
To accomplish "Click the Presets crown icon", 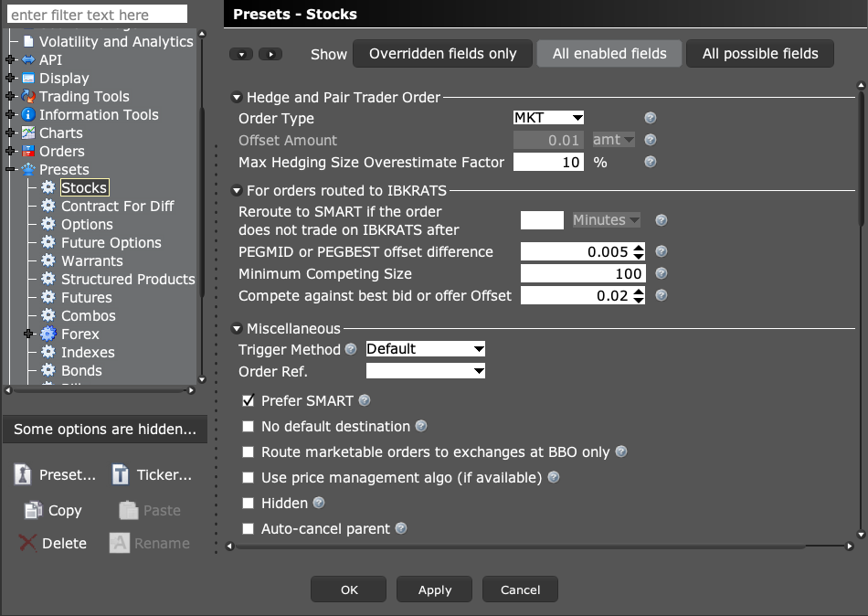I will click(28, 169).
